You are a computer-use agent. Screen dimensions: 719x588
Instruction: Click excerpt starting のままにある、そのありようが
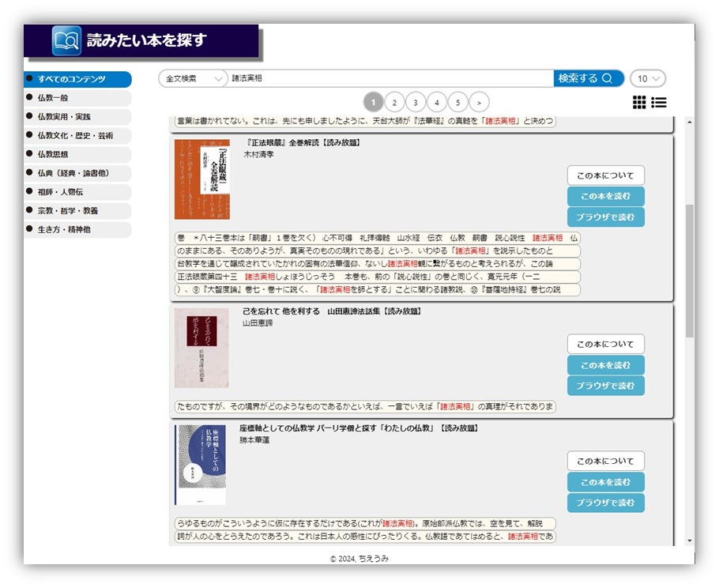tap(378, 251)
